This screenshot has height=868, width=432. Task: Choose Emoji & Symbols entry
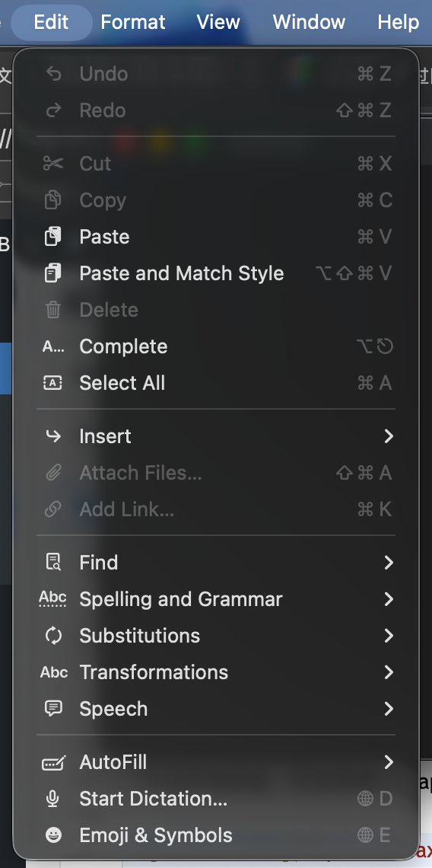tap(216, 835)
